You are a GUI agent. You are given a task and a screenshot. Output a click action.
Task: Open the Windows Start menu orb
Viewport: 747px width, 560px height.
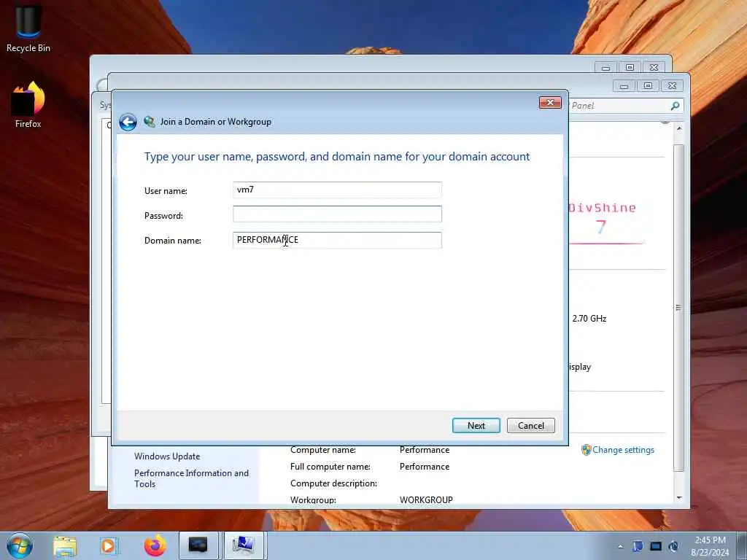click(20, 545)
